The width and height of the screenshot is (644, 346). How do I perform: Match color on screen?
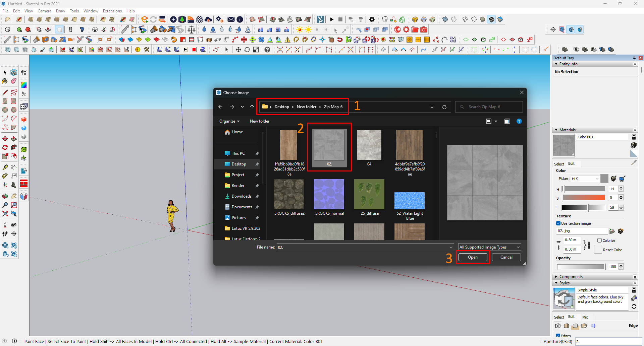tap(622, 179)
